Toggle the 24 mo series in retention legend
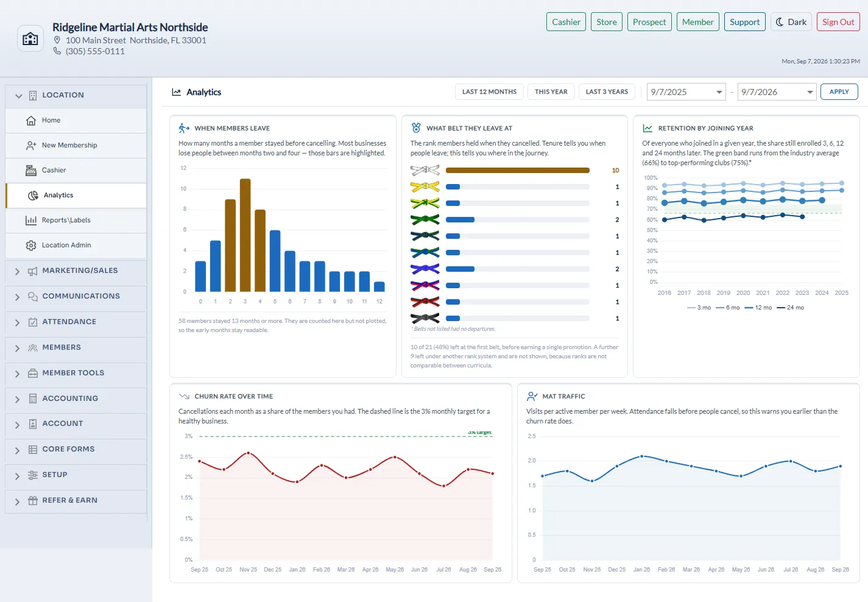The height and width of the screenshot is (602, 868). point(790,308)
